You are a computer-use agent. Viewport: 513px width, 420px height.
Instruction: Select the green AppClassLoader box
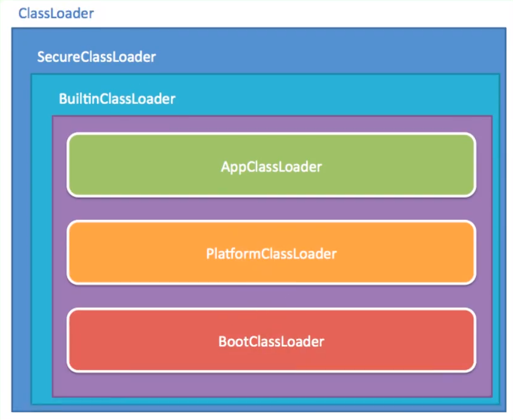(x=271, y=165)
